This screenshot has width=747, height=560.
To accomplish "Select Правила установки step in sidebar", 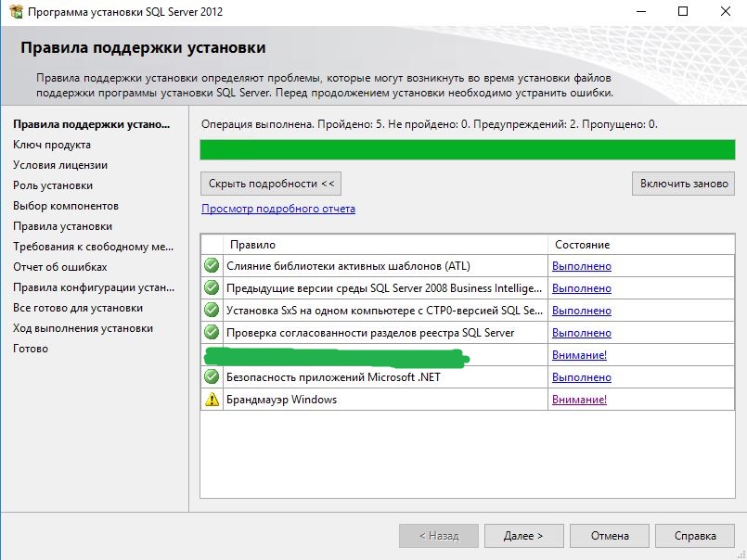I will [x=62, y=226].
